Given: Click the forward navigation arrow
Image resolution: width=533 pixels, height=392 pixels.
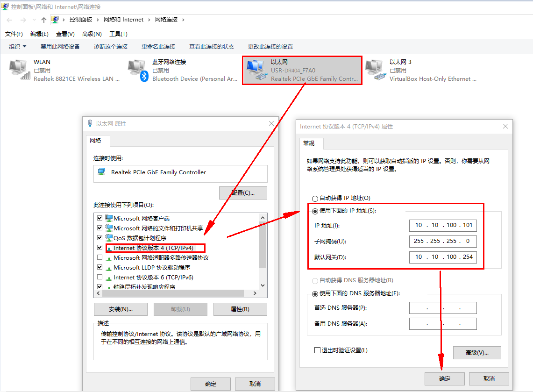Looking at the screenshot, I should [x=23, y=20].
